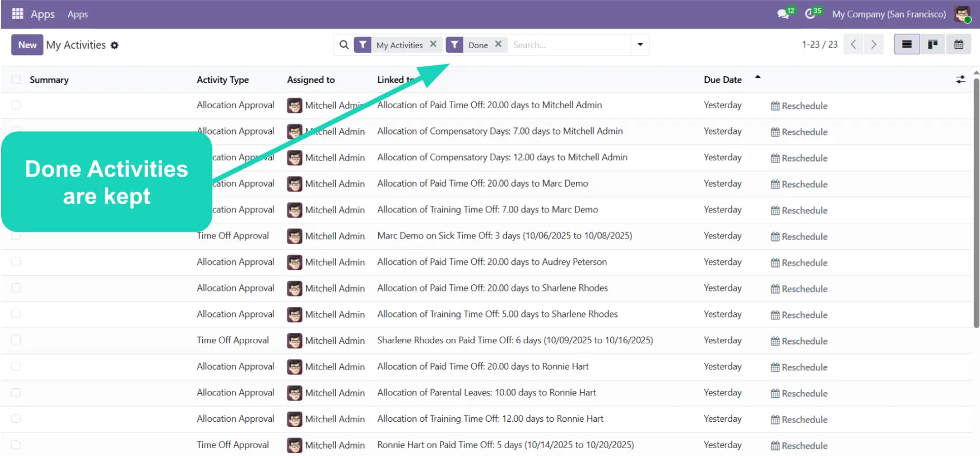Image resolution: width=980 pixels, height=456 pixels.
Task: Open optional columns settings icon
Action: 960,80
